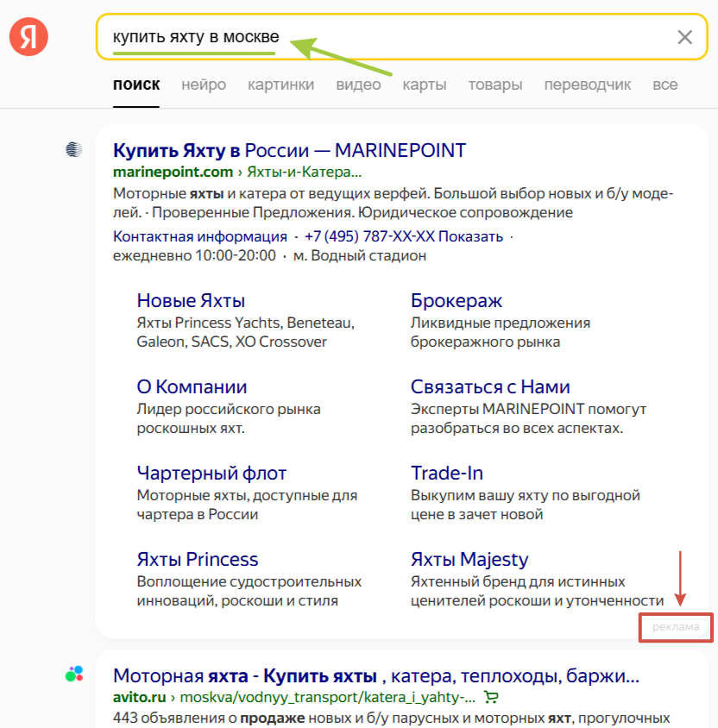The image size is (718, 728).
Task: Click the Yandex logo icon
Action: coord(28,36)
